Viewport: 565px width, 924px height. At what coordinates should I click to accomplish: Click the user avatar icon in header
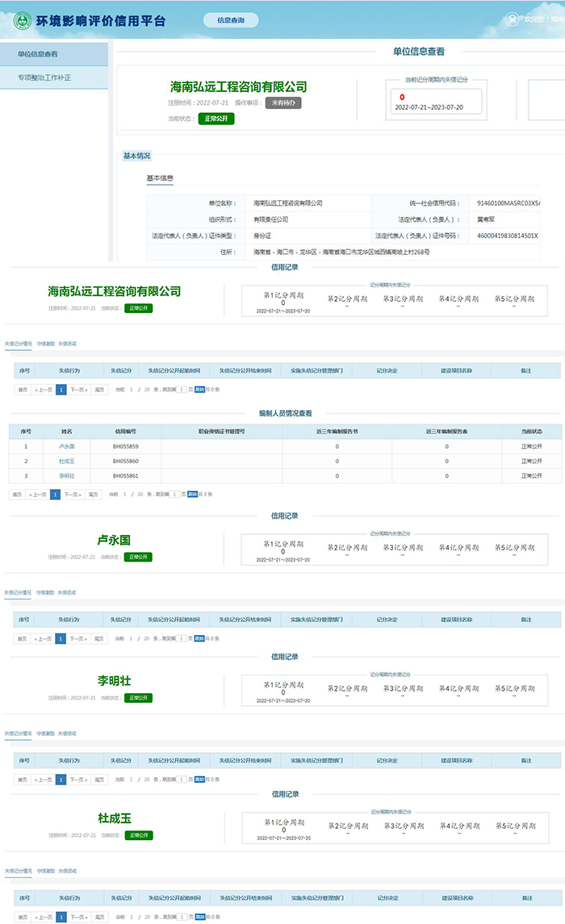[x=512, y=19]
